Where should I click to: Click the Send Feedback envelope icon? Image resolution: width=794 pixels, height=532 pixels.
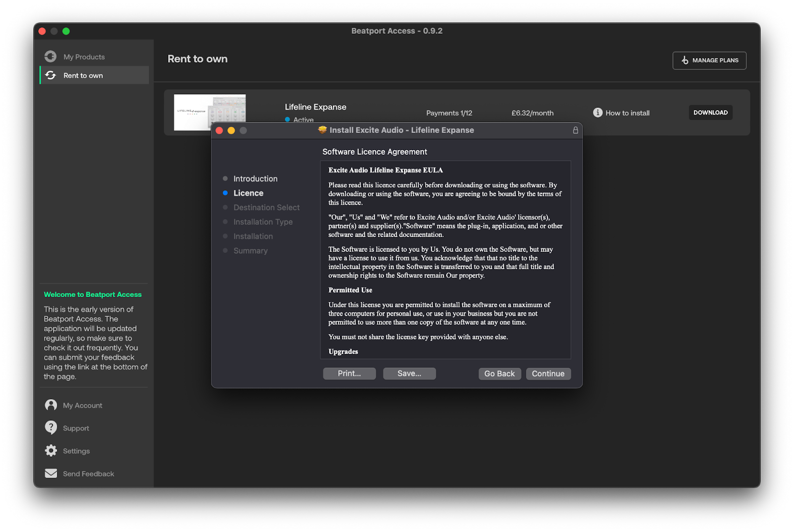coord(51,473)
